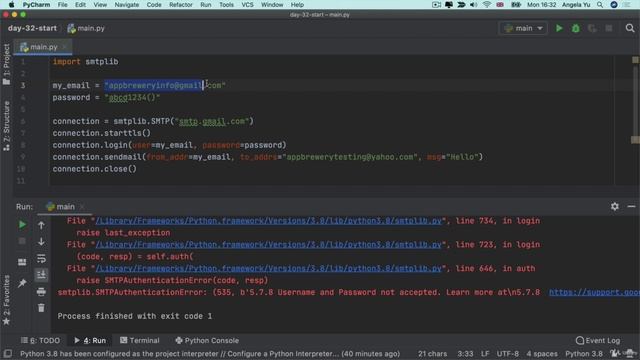640x360 pixels.
Task: Open the File menu
Action: click(62, 5)
